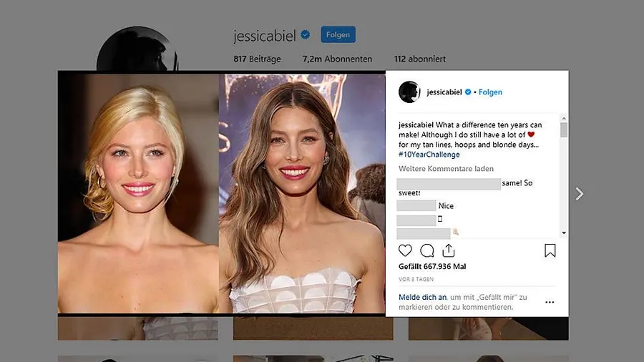The height and width of the screenshot is (362, 644).
Task: Click the VOR 3 TAGEN timestamp
Action: click(x=416, y=279)
